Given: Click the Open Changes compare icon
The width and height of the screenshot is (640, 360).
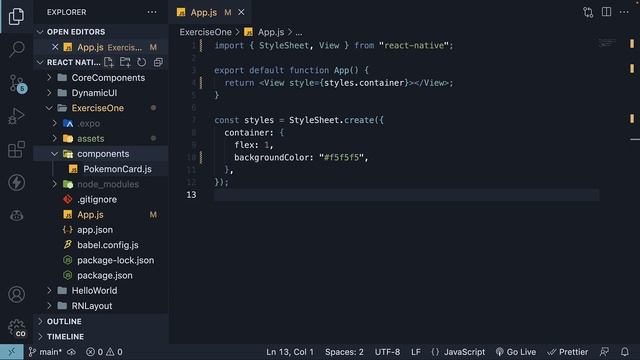Looking at the screenshot, I should coord(588,12).
